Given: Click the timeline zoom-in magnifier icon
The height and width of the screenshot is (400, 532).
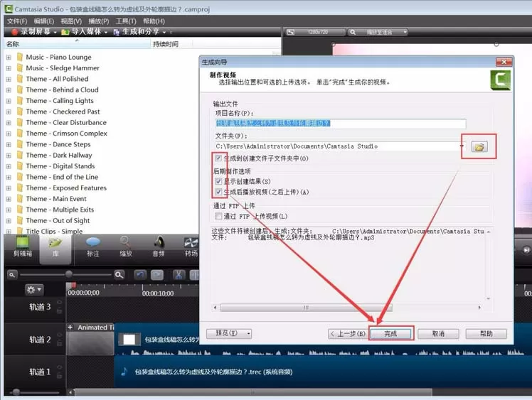Looking at the screenshot, I should pyautogui.click(x=119, y=274).
